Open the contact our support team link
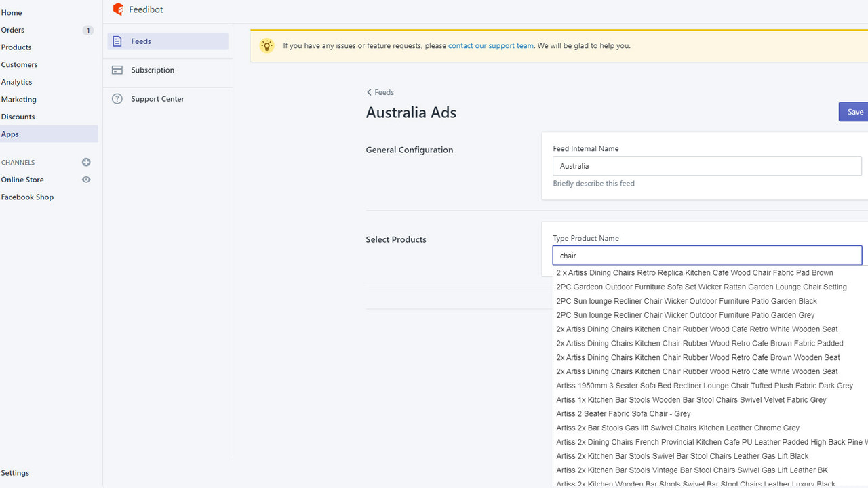 490,45
